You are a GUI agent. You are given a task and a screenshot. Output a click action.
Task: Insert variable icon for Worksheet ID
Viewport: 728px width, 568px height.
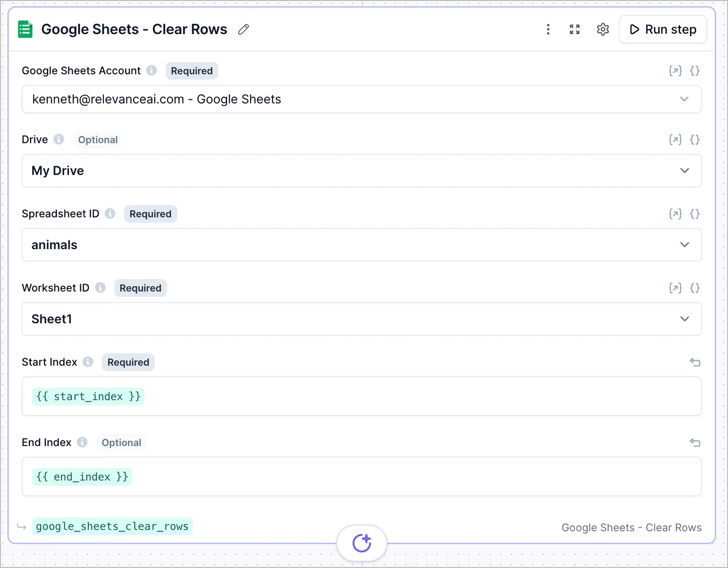(675, 288)
